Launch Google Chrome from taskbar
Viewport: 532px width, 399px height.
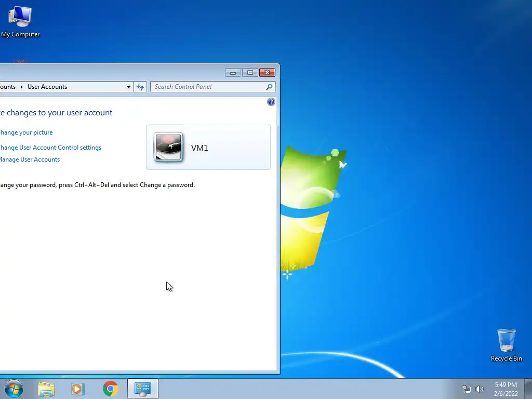110,389
